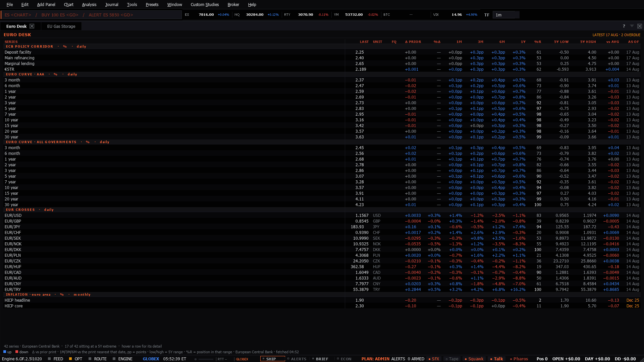Open the Custom Studies menu
This screenshot has height=362, width=644.
205,4
